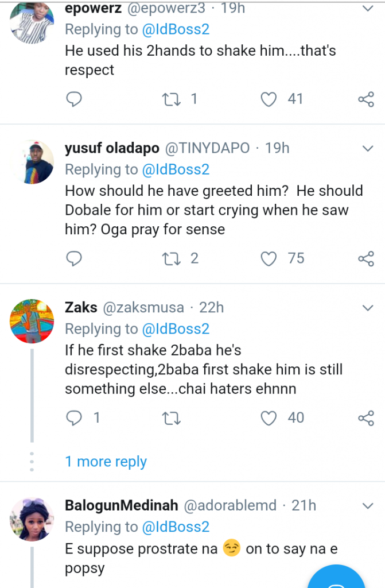Like yusuf oladapo's tweet with 75 likes

(x=269, y=258)
